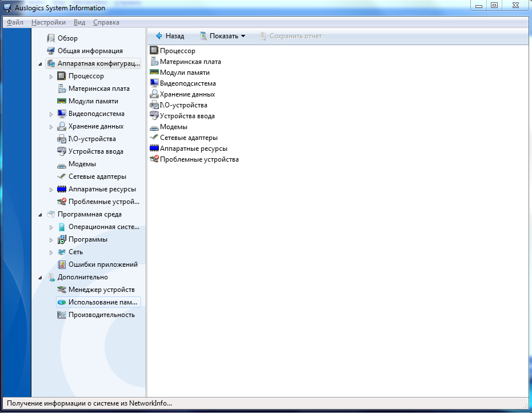Click the Устройства ввода icon in the sidebar
Screen dimensions: 532x413
[x=61, y=151]
